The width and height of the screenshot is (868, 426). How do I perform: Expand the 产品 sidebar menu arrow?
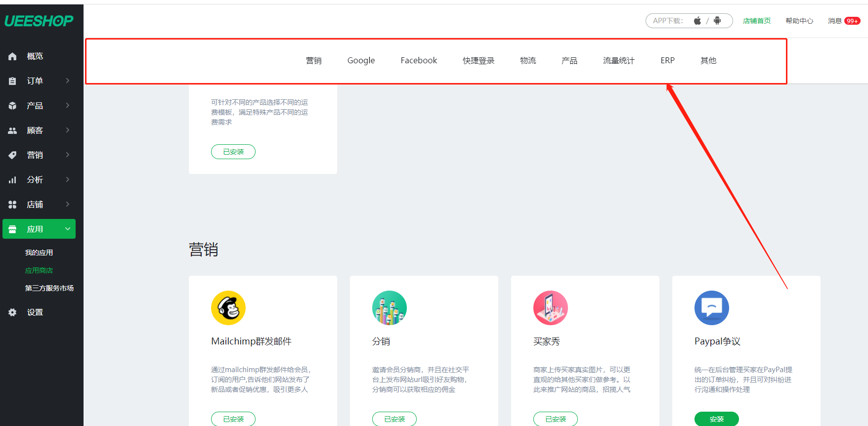(68, 105)
